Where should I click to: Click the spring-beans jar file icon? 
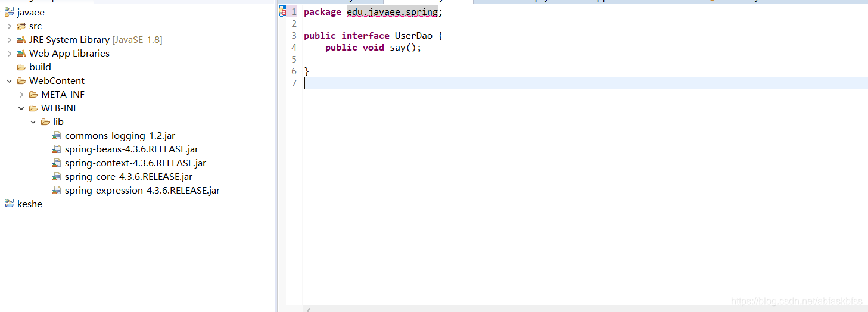click(57, 149)
